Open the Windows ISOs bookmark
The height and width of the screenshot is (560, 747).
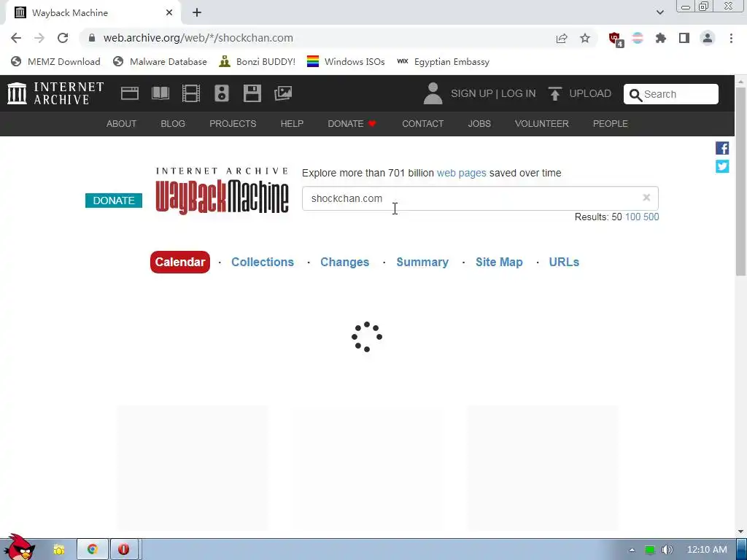[346, 61]
